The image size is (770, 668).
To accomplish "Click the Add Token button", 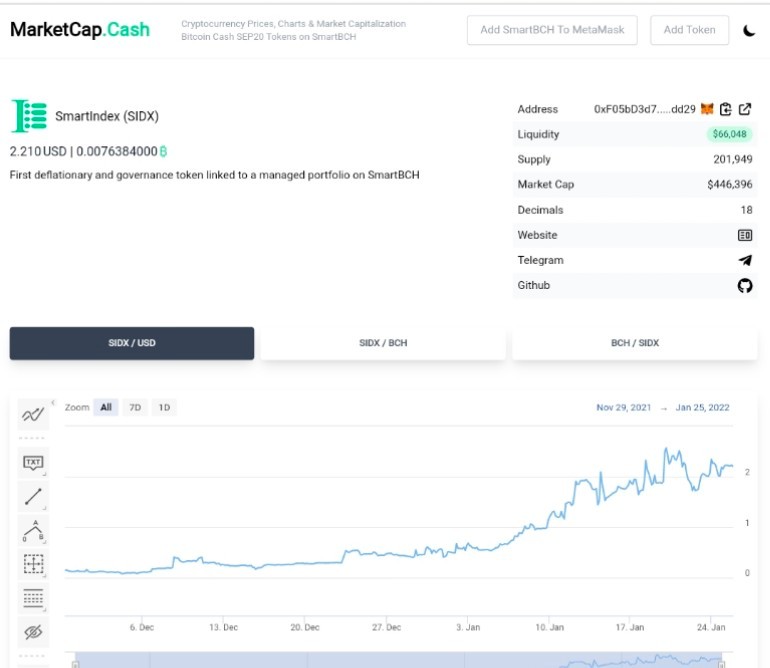I will (689, 30).
